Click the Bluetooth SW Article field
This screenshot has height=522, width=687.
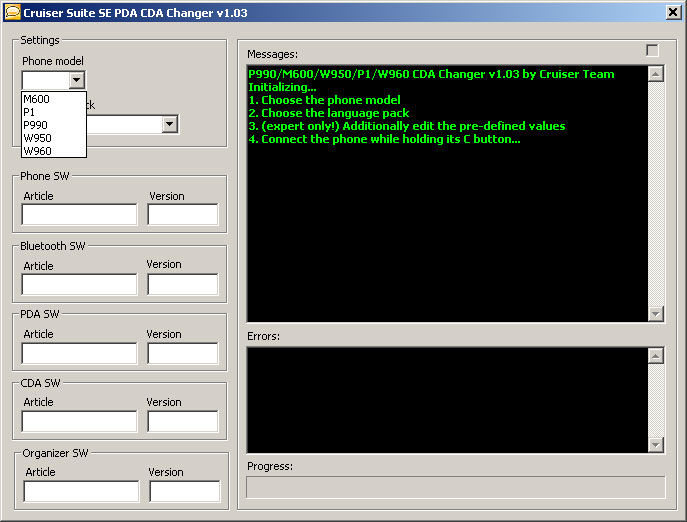[79, 284]
